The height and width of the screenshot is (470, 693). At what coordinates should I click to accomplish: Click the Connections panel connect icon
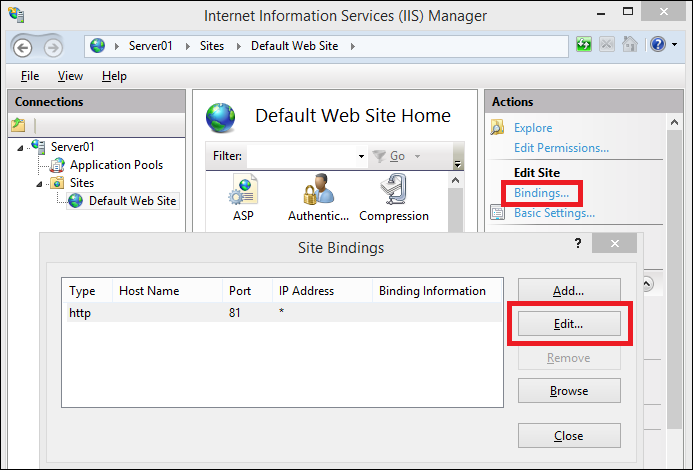(19, 125)
